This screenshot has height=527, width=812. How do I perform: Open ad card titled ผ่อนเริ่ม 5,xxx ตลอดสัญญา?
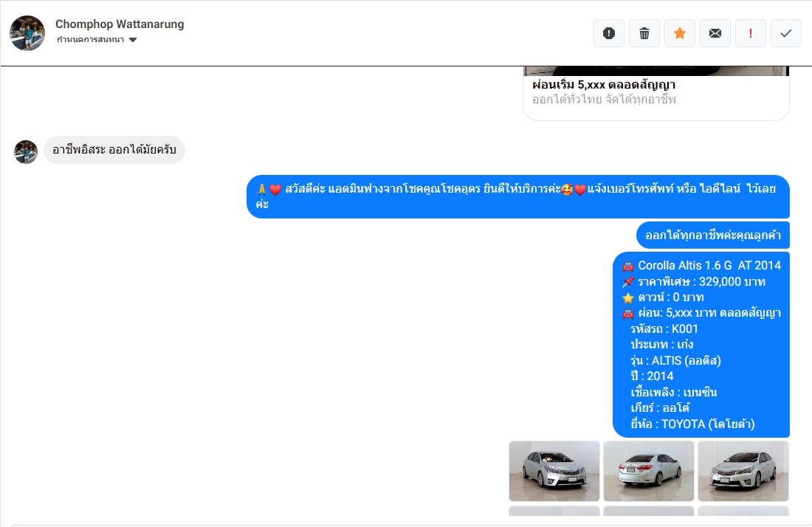click(x=656, y=93)
